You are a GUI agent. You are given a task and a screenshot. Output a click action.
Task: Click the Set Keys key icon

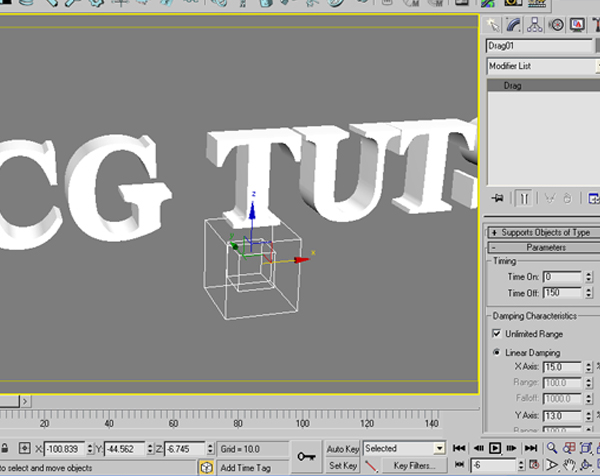308,456
